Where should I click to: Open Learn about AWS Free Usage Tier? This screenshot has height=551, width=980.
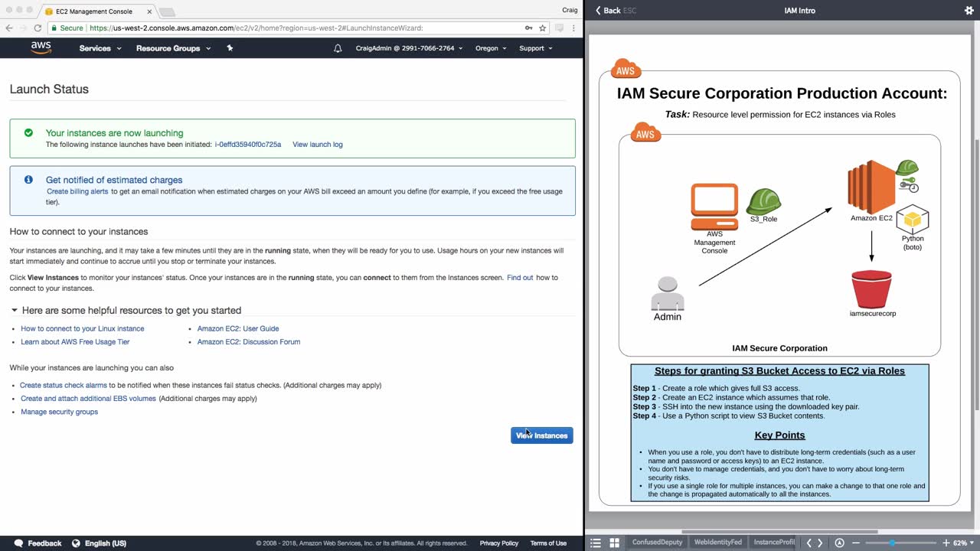click(x=75, y=342)
